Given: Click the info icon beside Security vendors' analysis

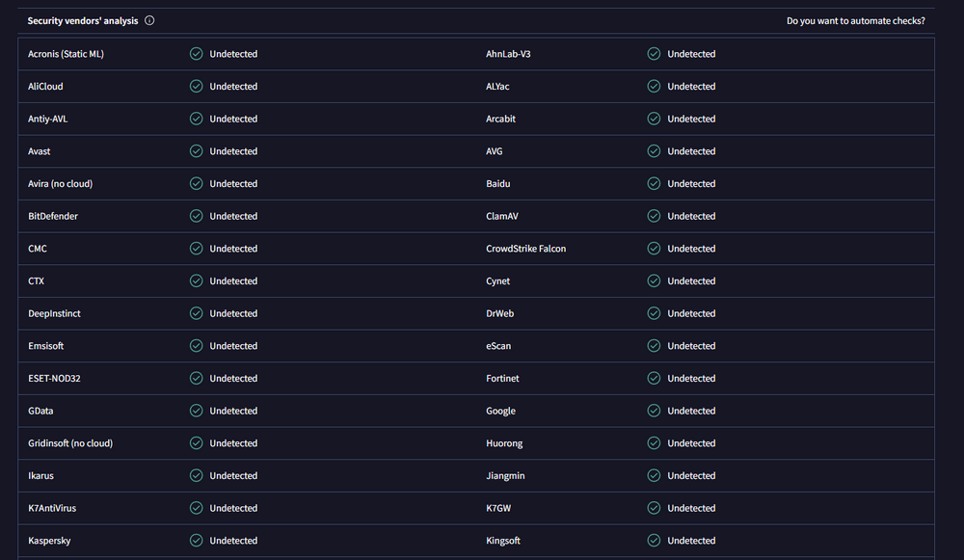Looking at the screenshot, I should 149,20.
